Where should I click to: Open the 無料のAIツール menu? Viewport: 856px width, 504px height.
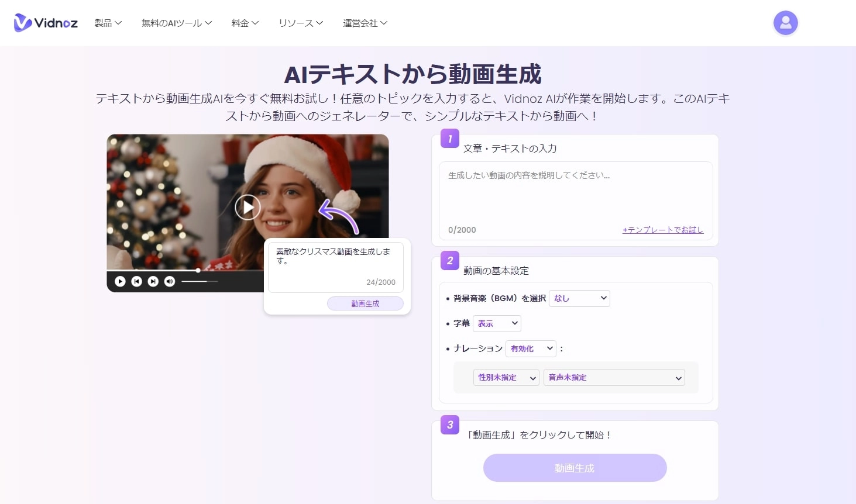177,23
